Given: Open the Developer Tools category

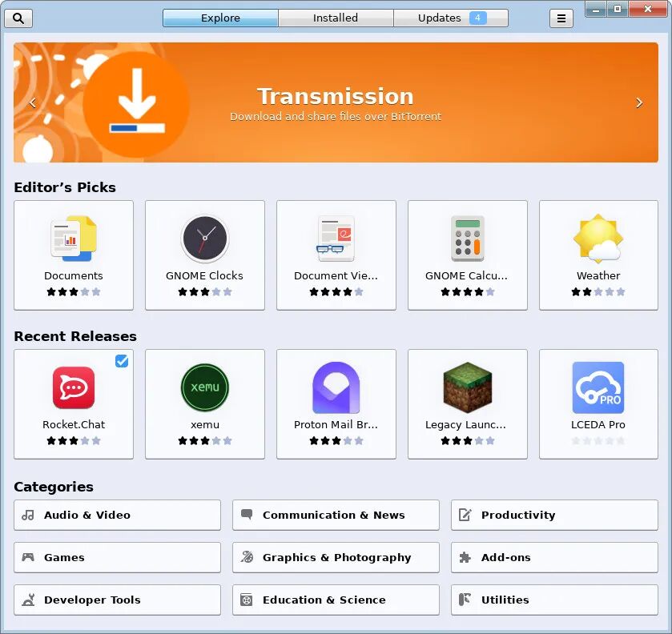Looking at the screenshot, I should (x=118, y=600).
